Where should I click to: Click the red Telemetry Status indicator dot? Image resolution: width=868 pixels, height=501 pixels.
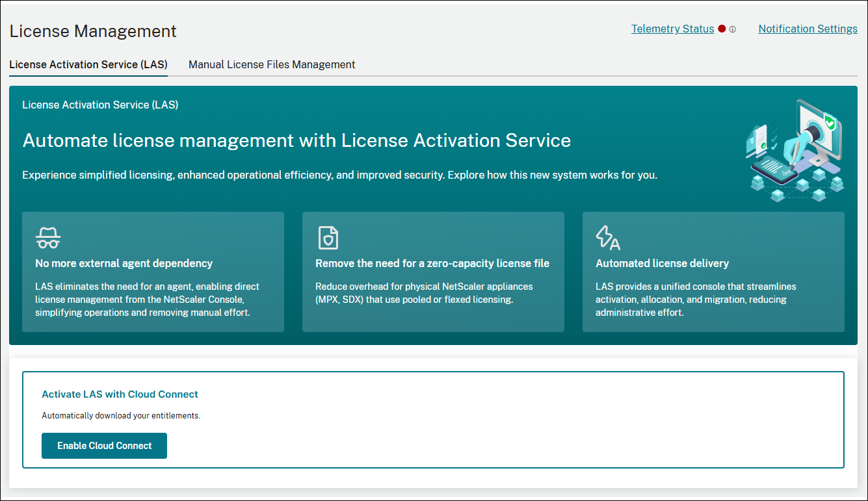[x=722, y=29]
